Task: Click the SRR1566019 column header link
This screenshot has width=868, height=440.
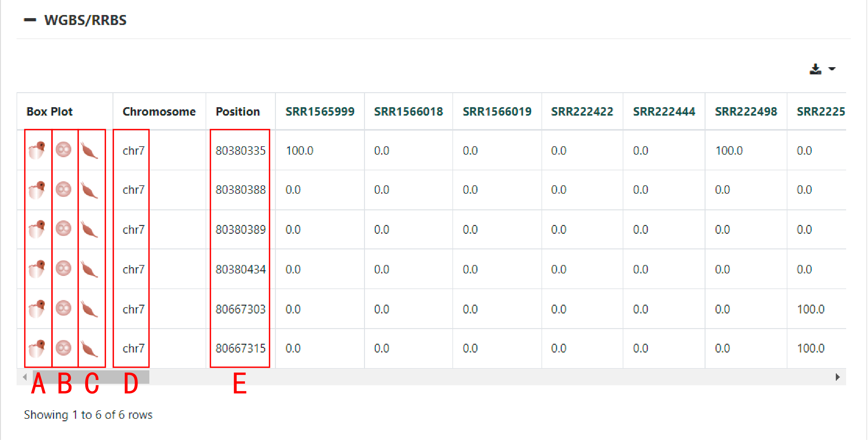Action: [497, 112]
